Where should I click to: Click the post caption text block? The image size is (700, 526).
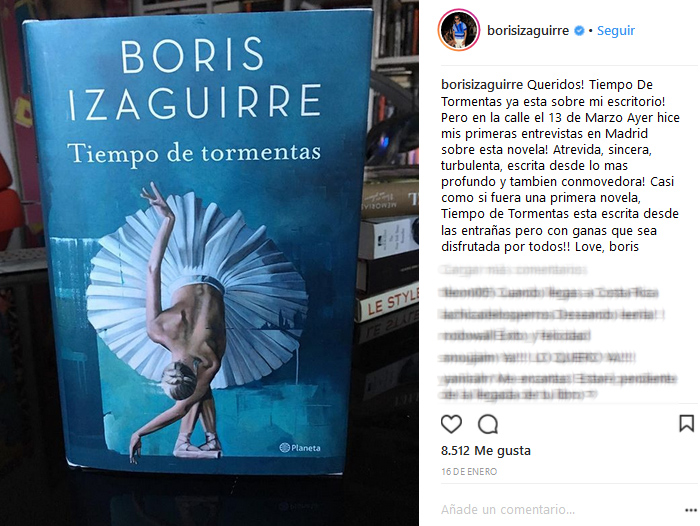tap(560, 165)
